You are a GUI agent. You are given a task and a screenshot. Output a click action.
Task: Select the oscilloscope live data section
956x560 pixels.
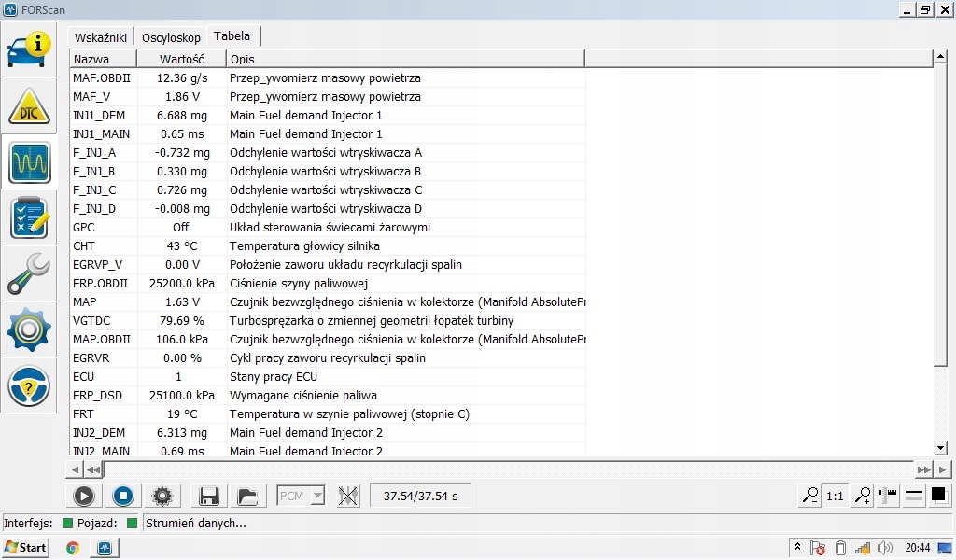tap(29, 162)
